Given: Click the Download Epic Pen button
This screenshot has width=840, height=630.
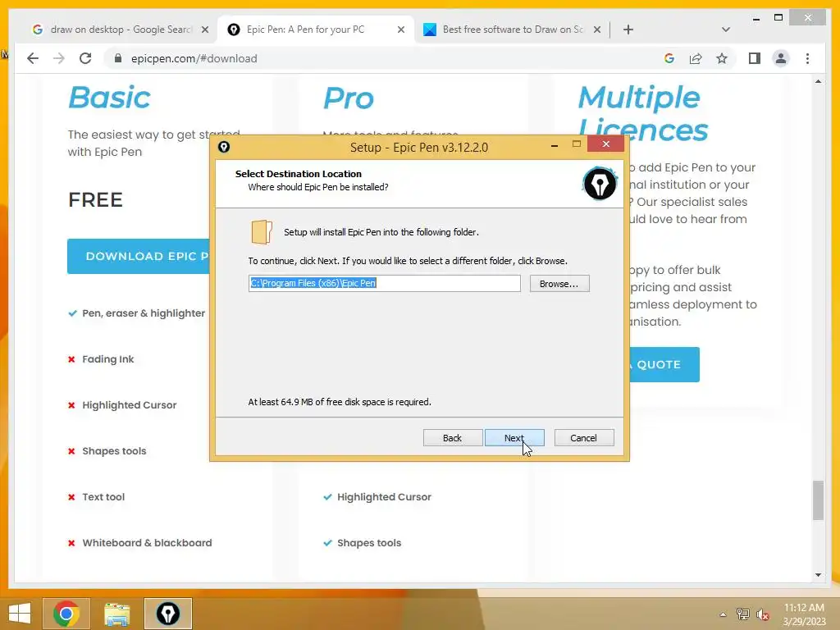Looking at the screenshot, I should [139, 256].
